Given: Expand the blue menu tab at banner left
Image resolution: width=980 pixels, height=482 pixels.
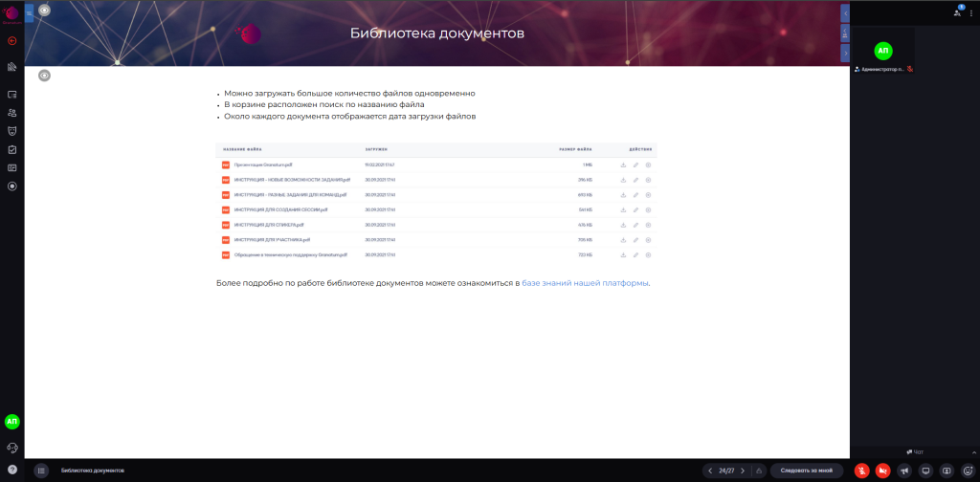Looking at the screenshot, I should [x=29, y=12].
